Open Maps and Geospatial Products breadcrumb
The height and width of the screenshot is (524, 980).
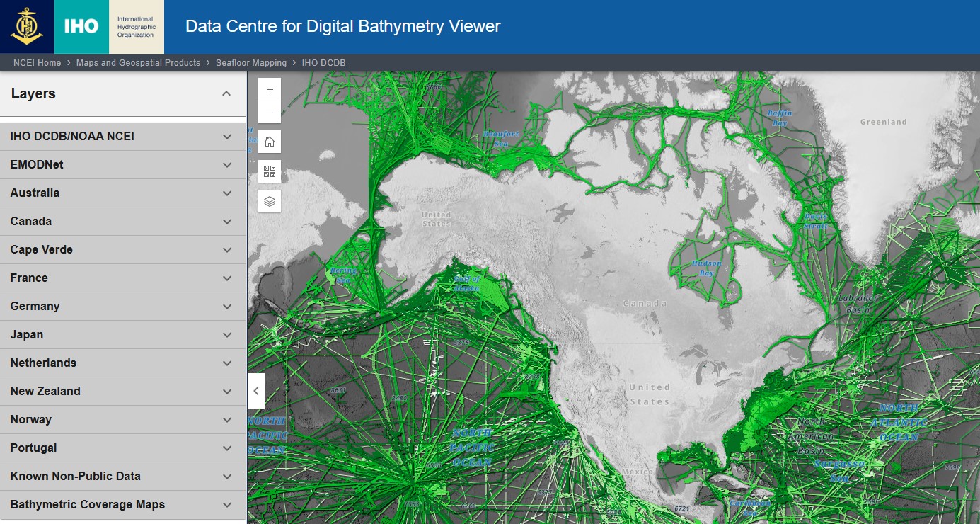click(x=139, y=63)
